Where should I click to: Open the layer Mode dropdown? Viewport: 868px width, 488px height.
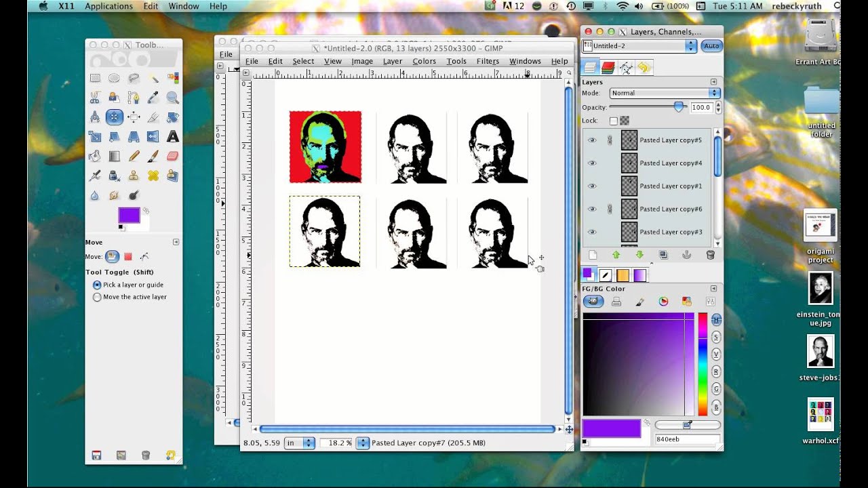[x=665, y=93]
